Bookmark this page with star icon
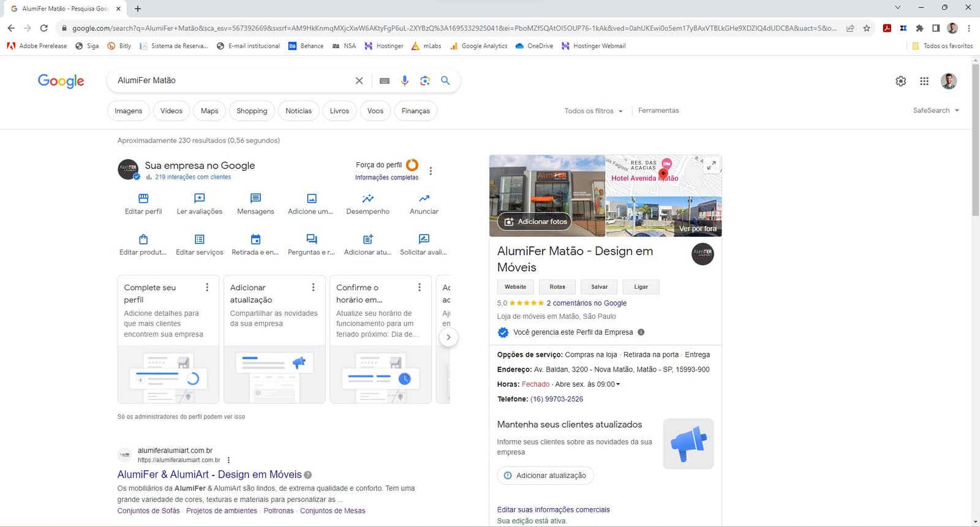This screenshot has height=527, width=980. click(867, 28)
